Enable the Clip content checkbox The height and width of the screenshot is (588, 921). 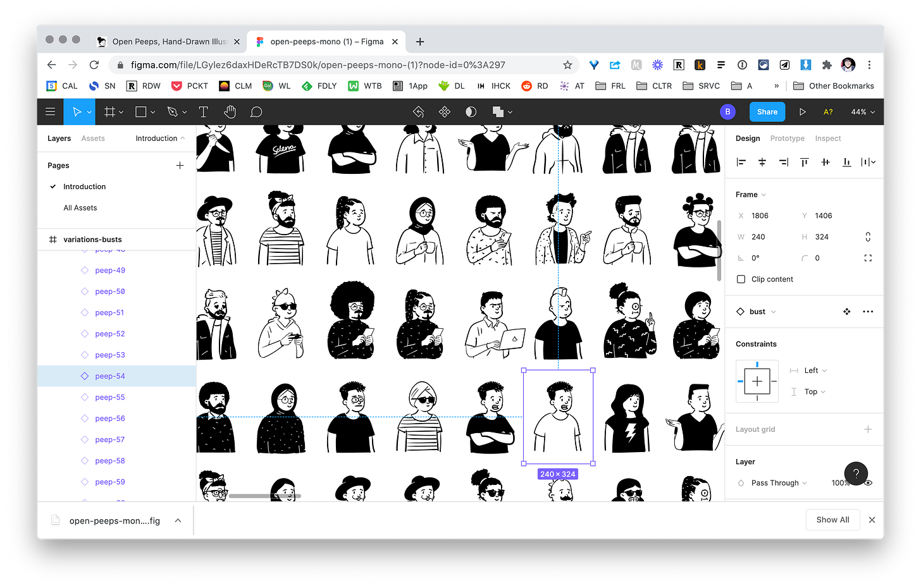click(741, 279)
